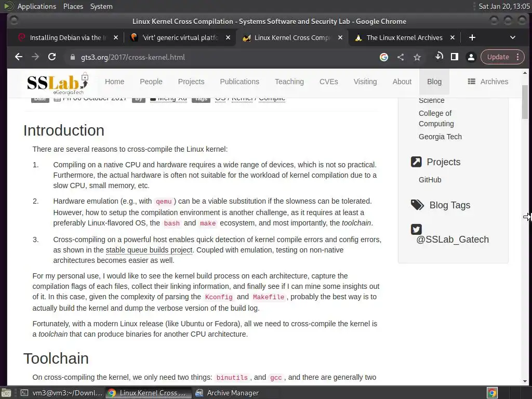The height and width of the screenshot is (399, 532).
Task: Open the Projects nav item
Action: (191, 82)
